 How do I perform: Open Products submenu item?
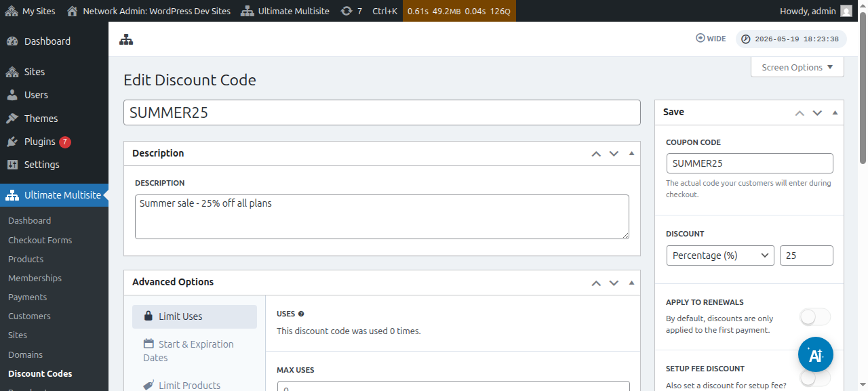(26, 259)
